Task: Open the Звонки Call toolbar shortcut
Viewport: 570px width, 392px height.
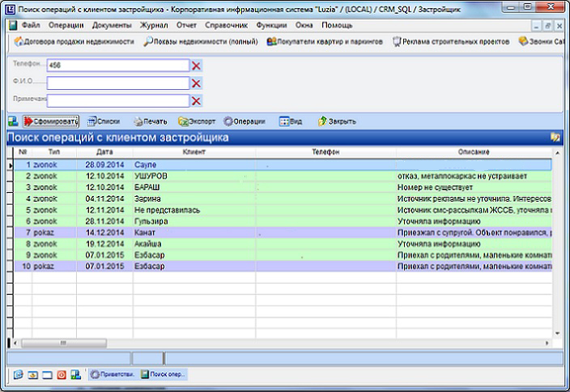Action: click(541, 41)
